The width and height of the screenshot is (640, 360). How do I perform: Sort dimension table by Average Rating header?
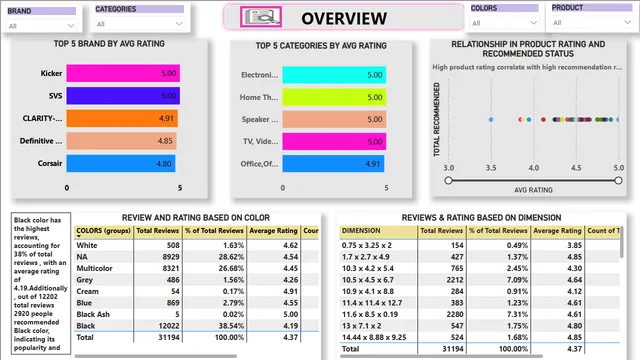coord(557,231)
